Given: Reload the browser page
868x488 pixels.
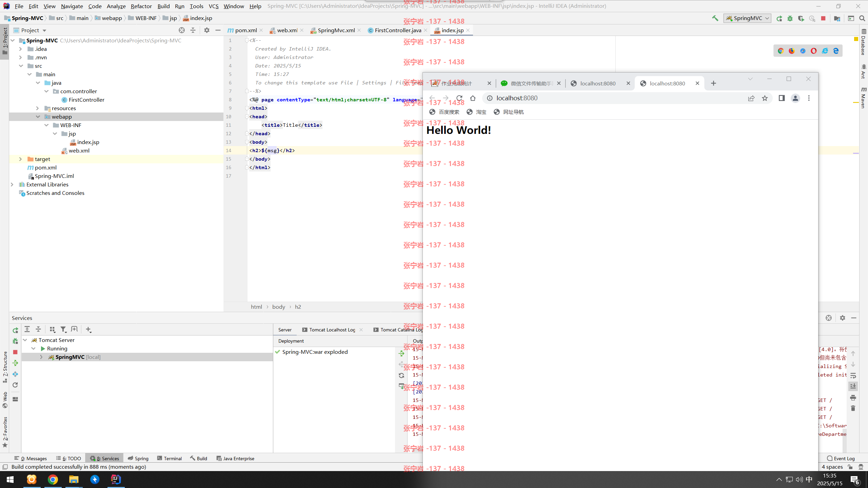Looking at the screenshot, I should pos(459,98).
